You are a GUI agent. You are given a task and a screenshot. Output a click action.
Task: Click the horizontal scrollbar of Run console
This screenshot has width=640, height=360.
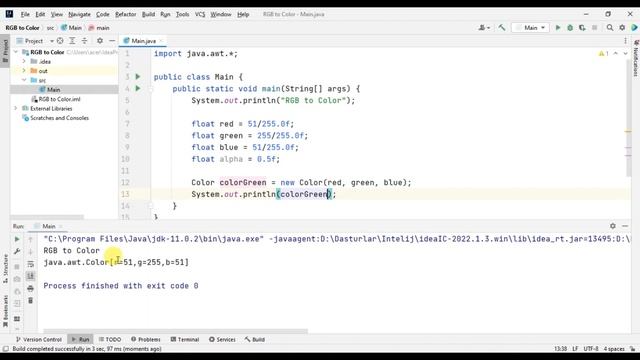click(x=176, y=331)
